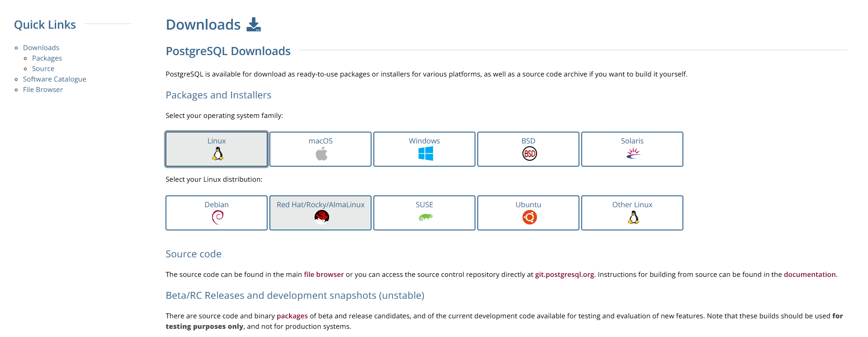This screenshot has width=868, height=337.
Task: Choose the macOS apple logo
Action: [321, 154]
